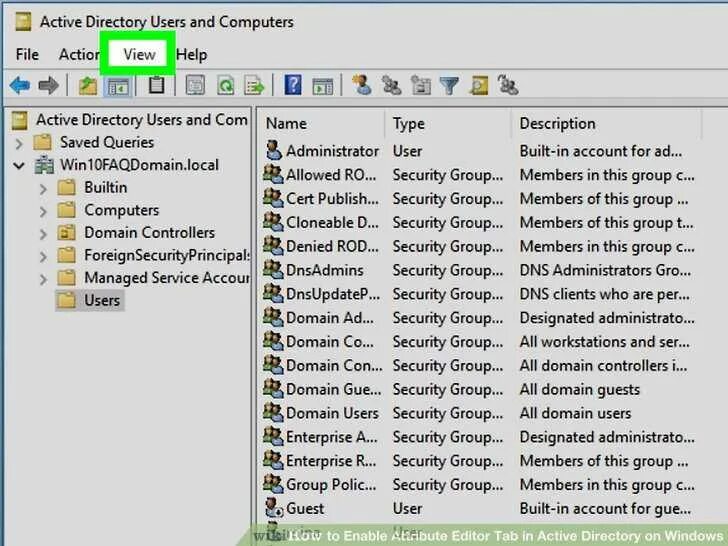This screenshot has width=728, height=546.
Task: Click the Enterprise A... group icon
Action: click(x=273, y=436)
